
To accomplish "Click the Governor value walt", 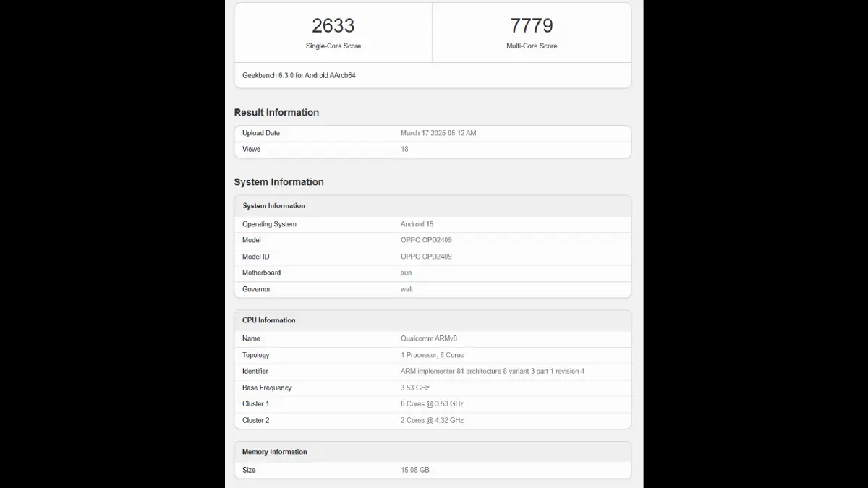I will click(x=407, y=289).
